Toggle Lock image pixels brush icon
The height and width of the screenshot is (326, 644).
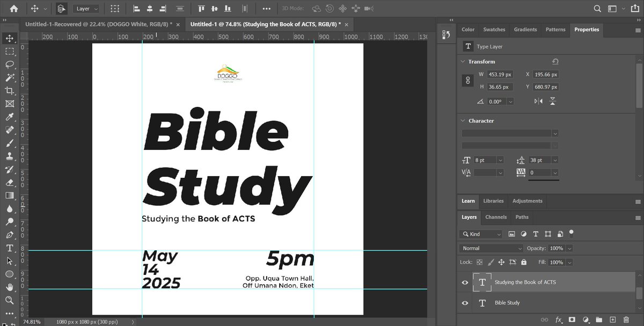point(490,262)
